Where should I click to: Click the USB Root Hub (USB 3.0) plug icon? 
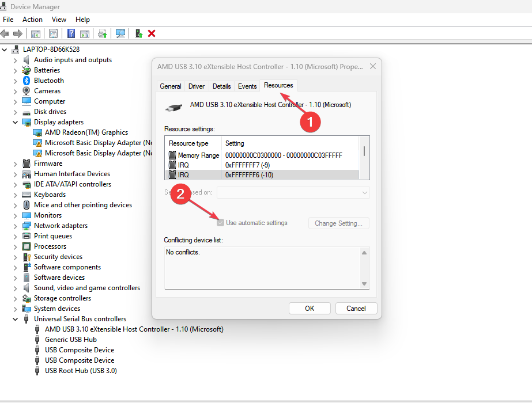37,371
